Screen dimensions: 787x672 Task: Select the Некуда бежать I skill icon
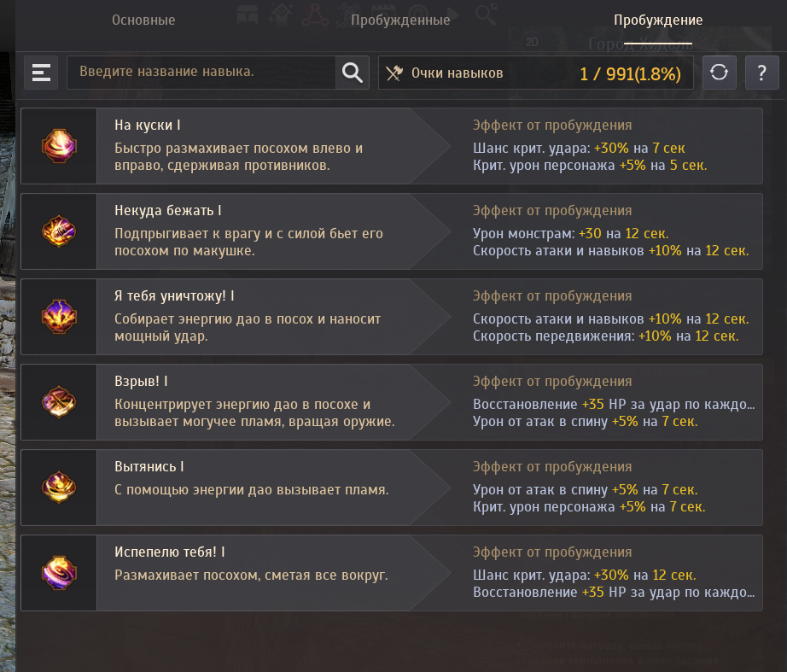coord(59,231)
